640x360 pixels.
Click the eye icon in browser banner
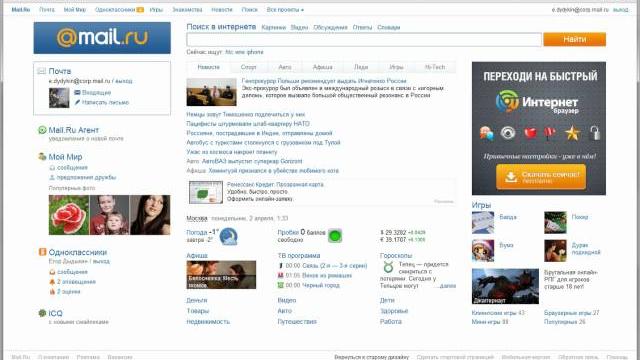pos(508,133)
